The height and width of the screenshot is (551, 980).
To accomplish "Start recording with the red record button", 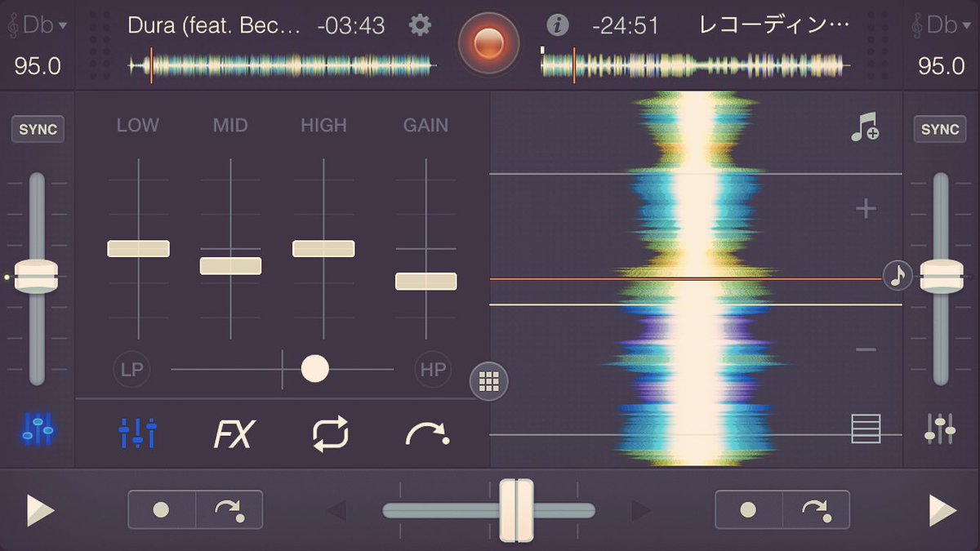I will [x=488, y=42].
